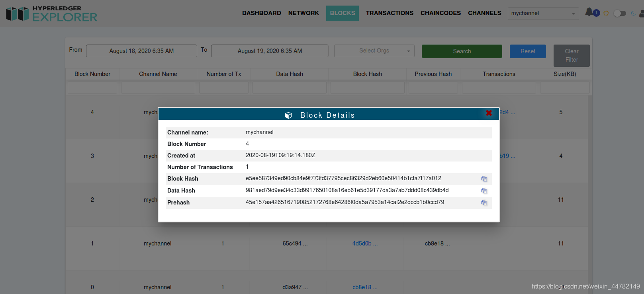
Task: Click block number 1 in the table
Action: point(92,243)
